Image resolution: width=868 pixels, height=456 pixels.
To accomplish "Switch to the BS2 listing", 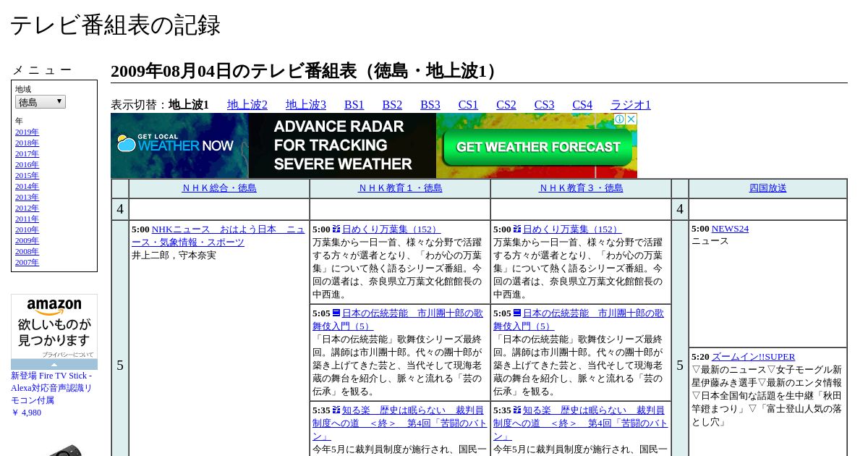I will [392, 105].
